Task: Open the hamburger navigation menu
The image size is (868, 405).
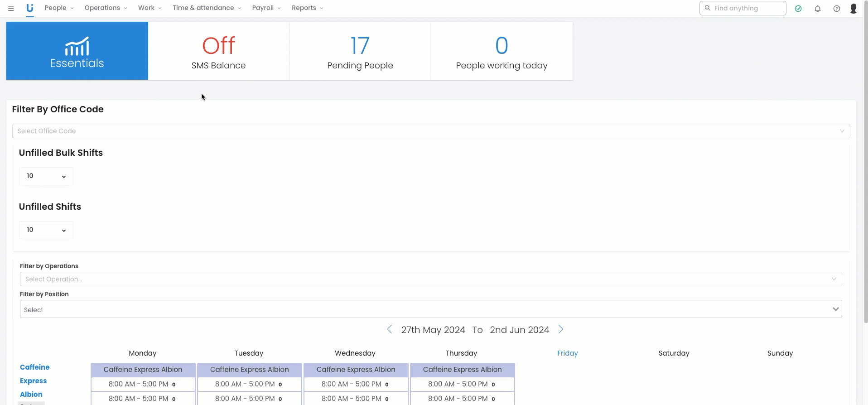Action: 11,8
